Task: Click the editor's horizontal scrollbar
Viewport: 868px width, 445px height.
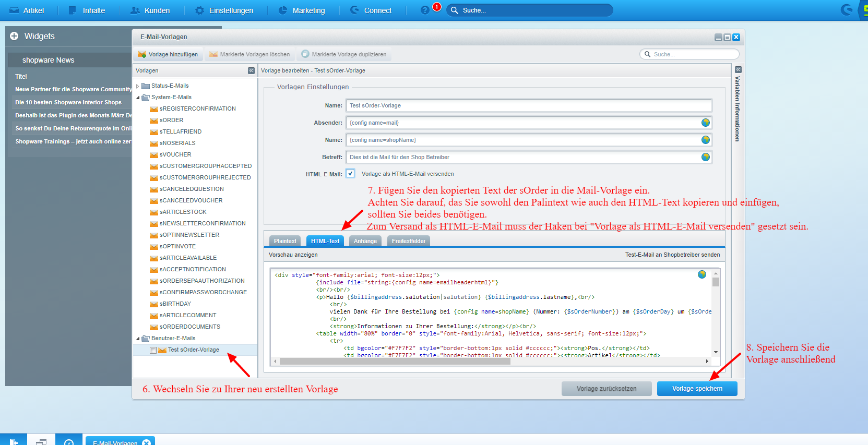Action: click(x=395, y=361)
